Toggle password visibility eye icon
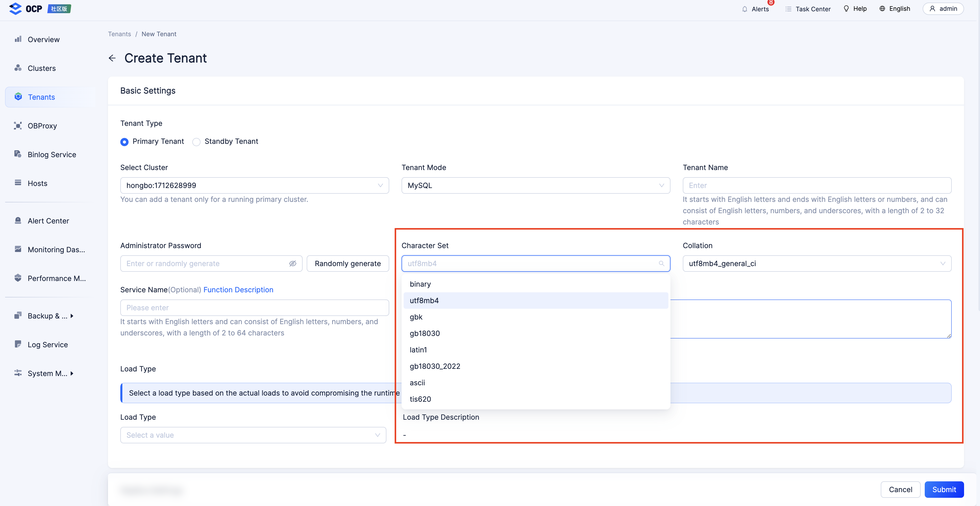This screenshot has height=506, width=980. [293, 264]
